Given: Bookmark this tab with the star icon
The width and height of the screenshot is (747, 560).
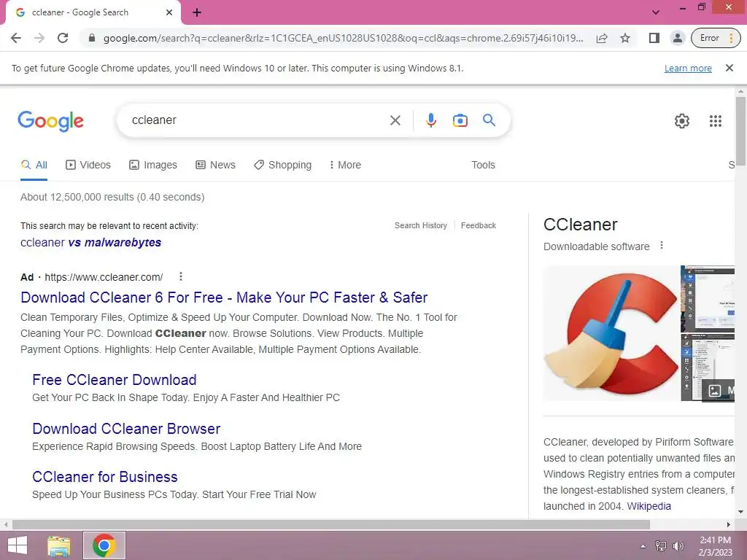Looking at the screenshot, I should click(625, 38).
